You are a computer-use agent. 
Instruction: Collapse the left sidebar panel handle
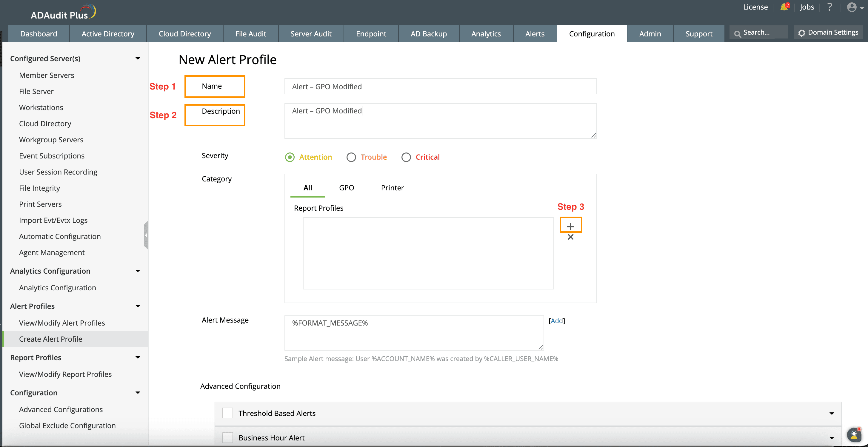pyautogui.click(x=146, y=235)
